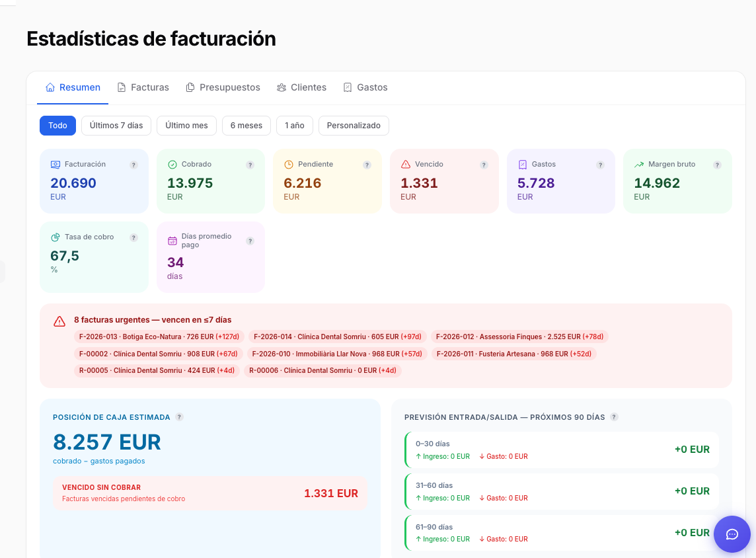756x558 pixels.
Task: Click the Vencido help question mark
Action: [484, 165]
